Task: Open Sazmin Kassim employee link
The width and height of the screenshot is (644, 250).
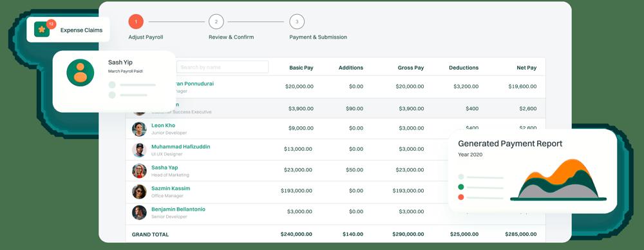Action: click(x=171, y=188)
